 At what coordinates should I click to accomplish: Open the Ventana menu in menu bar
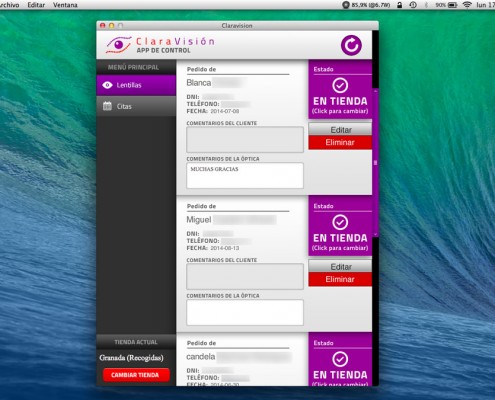click(65, 5)
